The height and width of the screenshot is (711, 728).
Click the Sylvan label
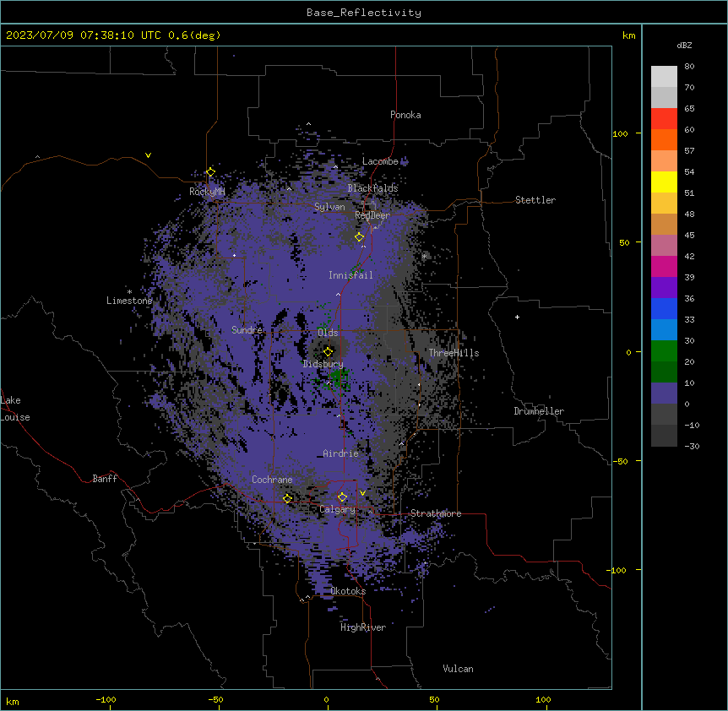[x=329, y=207]
